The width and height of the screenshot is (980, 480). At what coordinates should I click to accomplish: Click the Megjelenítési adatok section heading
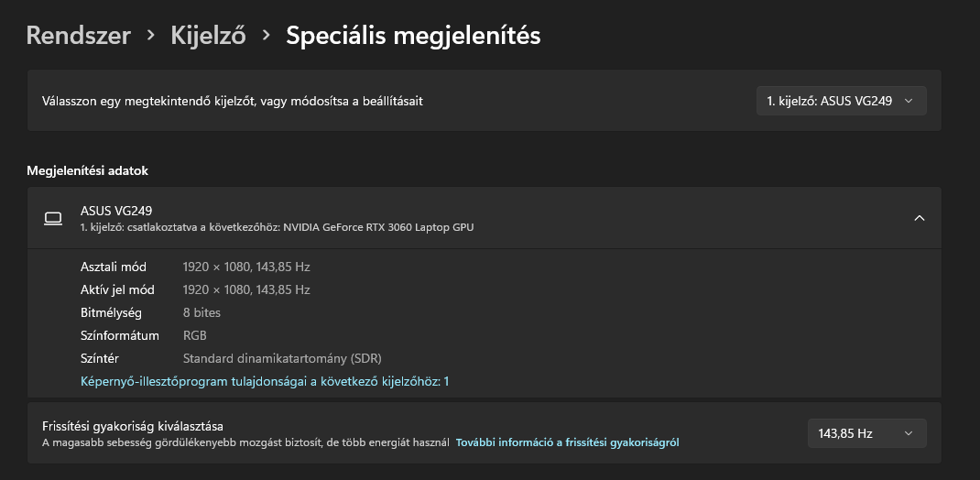tap(88, 170)
